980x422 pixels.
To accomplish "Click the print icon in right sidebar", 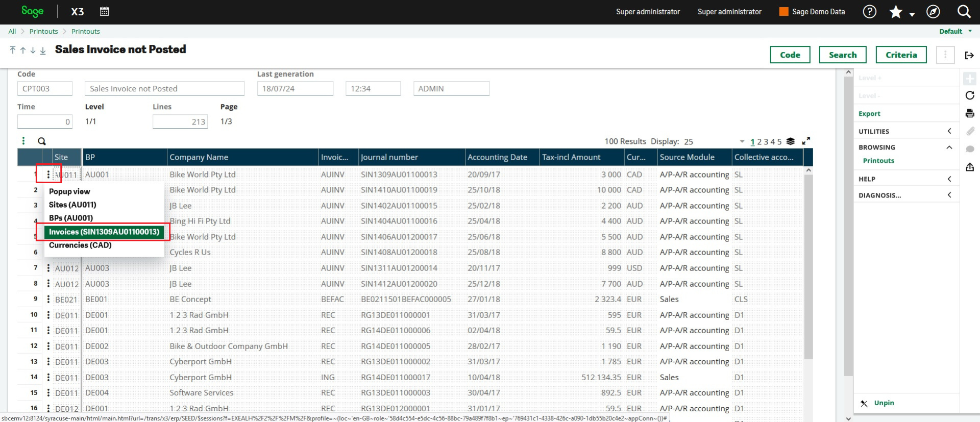I will coord(970,113).
